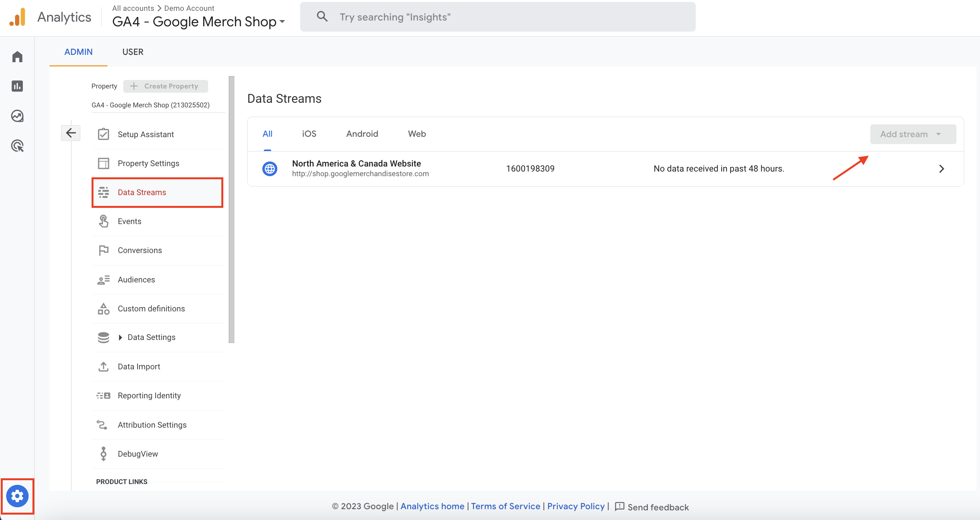The height and width of the screenshot is (520, 980).
Task: Switch to the ADMIN tab
Action: click(78, 52)
